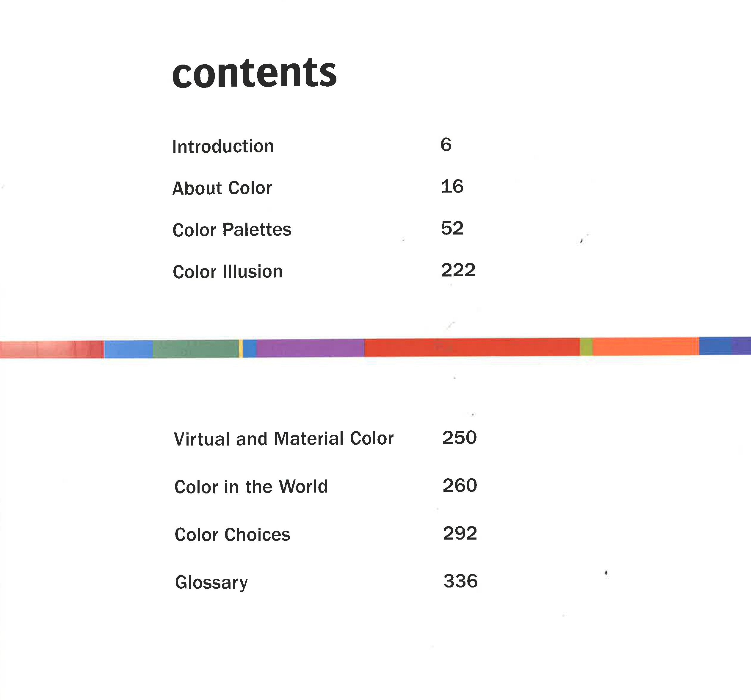Click page number 222
The image size is (751, 700).
pos(458,271)
